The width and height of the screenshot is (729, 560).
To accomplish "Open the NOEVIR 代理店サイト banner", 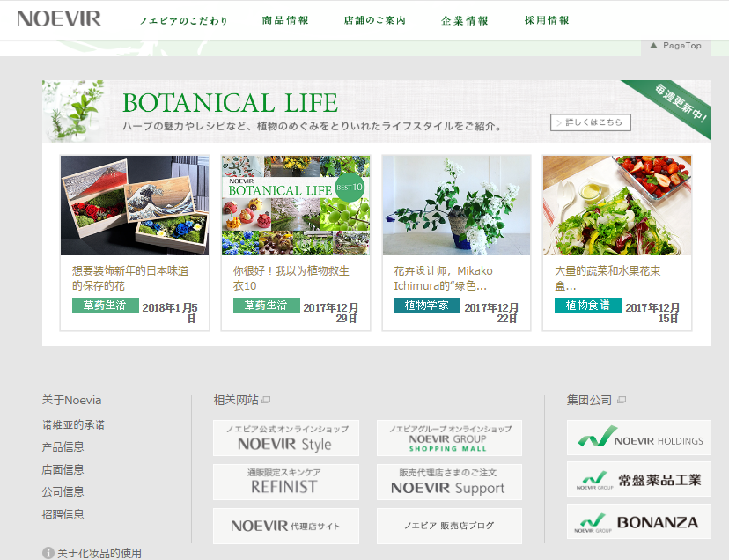I will tap(286, 526).
